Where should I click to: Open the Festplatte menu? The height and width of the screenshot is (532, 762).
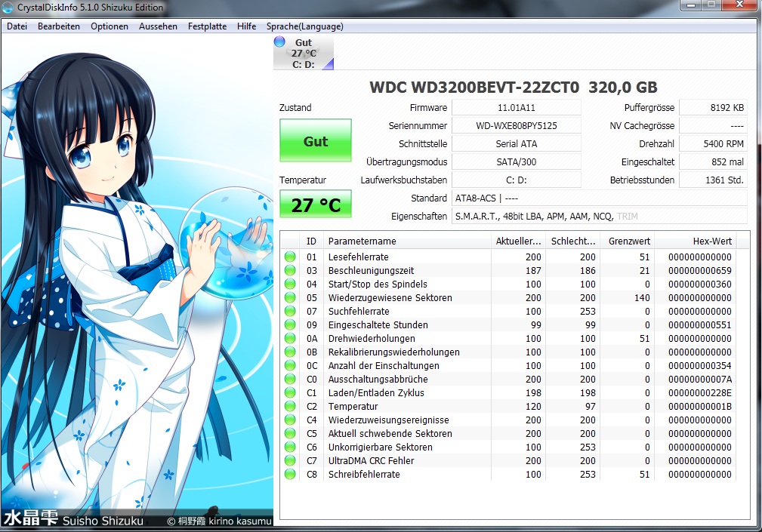[x=207, y=26]
